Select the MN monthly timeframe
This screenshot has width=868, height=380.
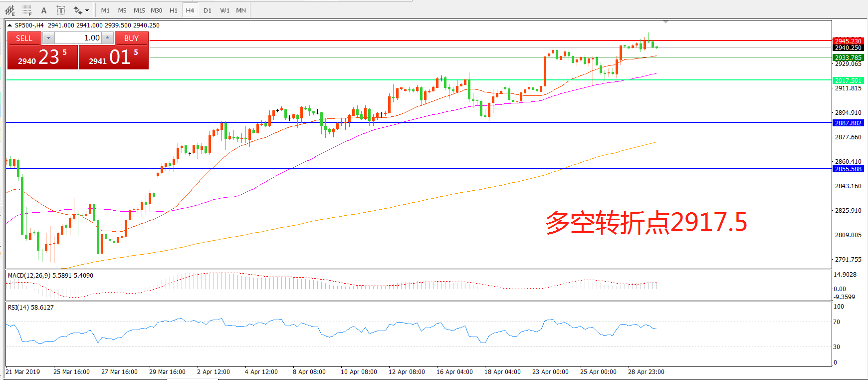click(241, 10)
